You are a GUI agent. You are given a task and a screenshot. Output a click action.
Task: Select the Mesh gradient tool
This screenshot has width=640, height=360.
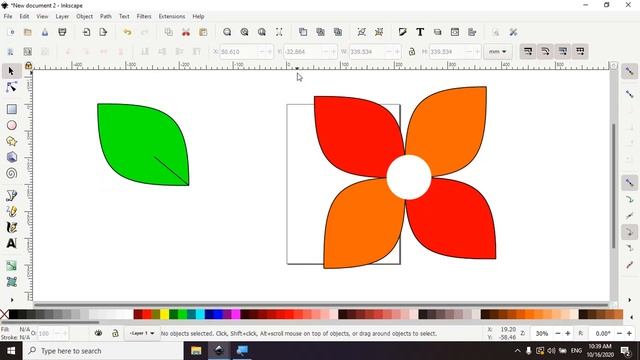click(x=11, y=282)
